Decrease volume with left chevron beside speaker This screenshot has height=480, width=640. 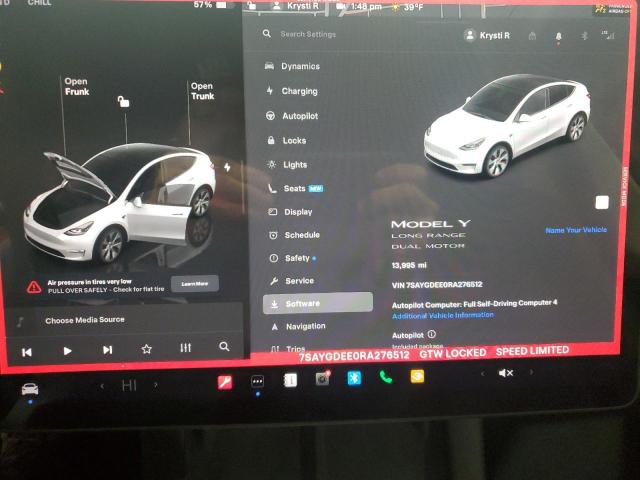482,373
